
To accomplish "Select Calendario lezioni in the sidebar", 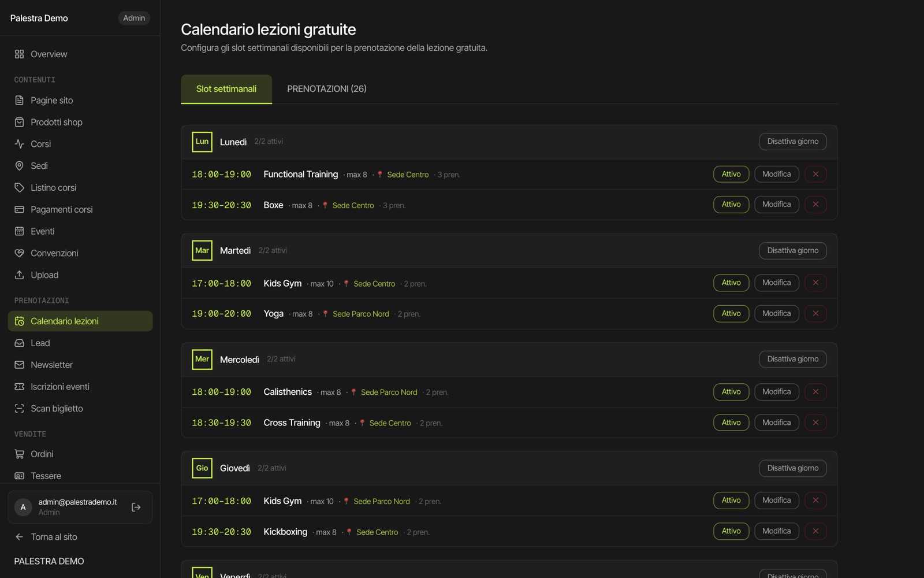I will pos(80,321).
